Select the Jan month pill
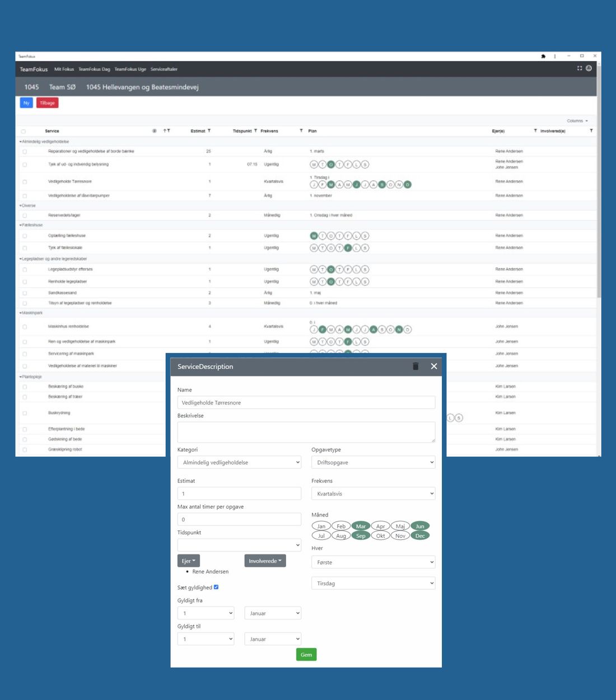The width and height of the screenshot is (616, 700). pos(321,526)
